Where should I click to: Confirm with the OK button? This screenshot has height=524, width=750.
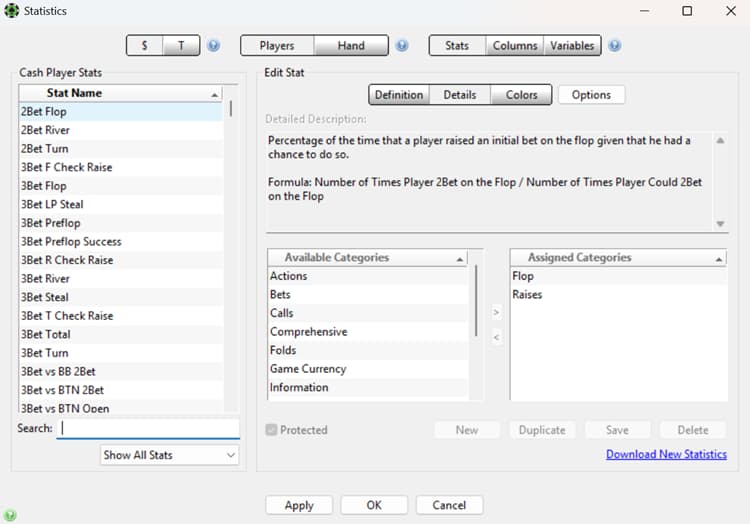click(374, 505)
